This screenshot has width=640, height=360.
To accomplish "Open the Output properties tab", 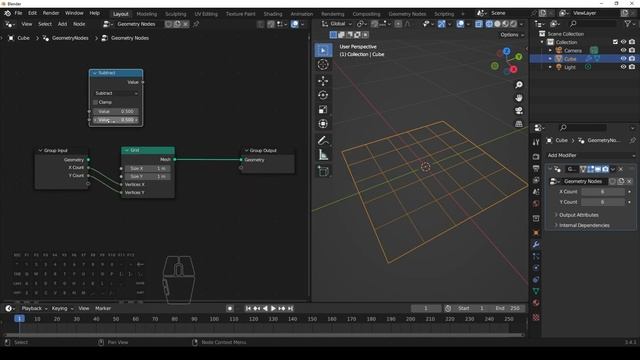I will (x=536, y=168).
